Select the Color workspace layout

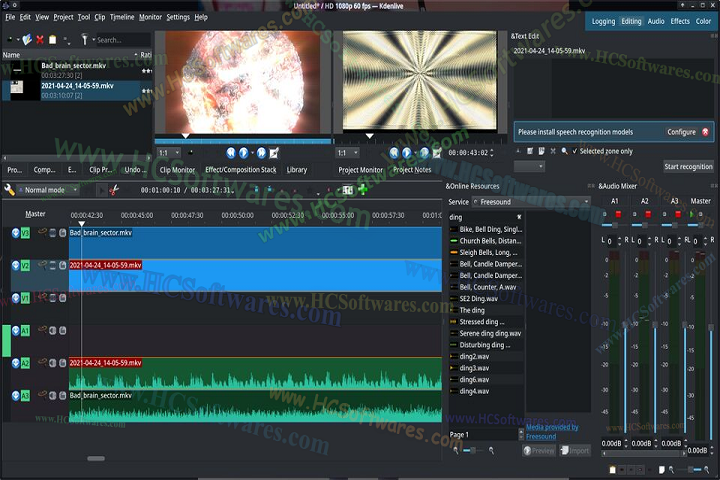click(x=703, y=21)
